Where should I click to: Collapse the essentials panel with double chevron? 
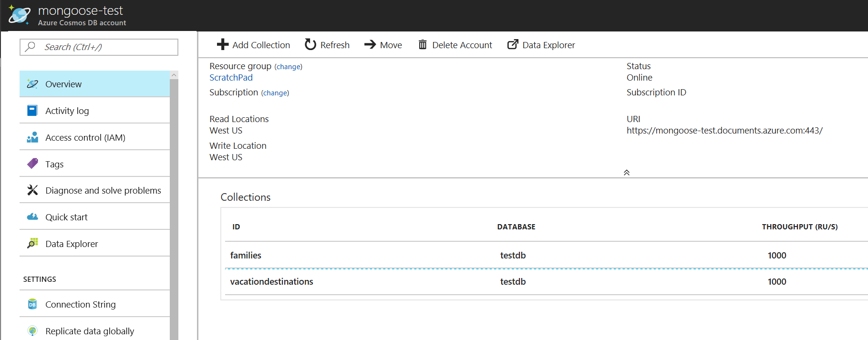pyautogui.click(x=627, y=173)
